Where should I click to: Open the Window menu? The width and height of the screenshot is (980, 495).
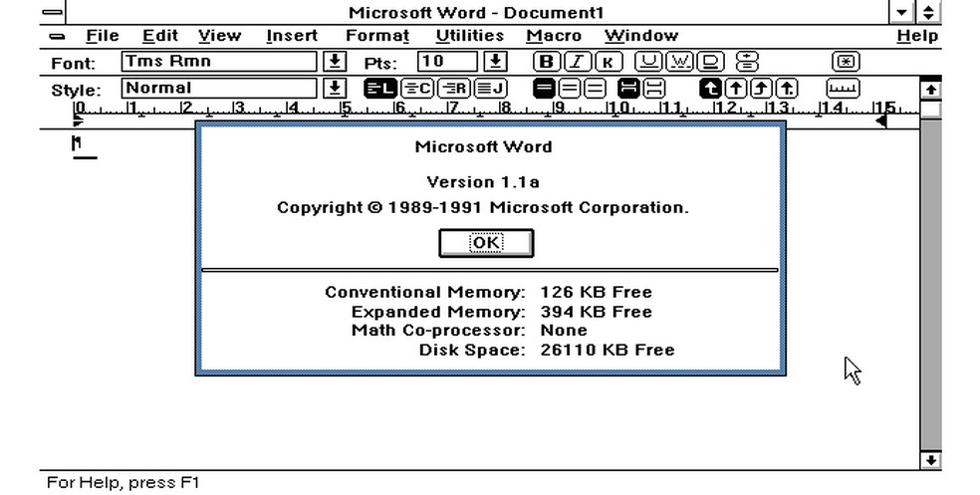click(x=641, y=36)
